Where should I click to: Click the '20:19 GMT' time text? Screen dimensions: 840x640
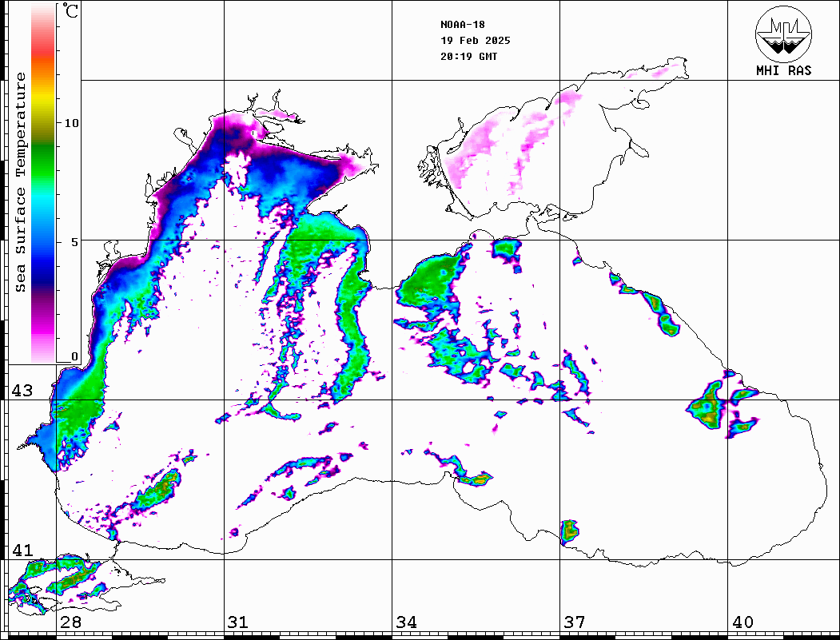469,57
